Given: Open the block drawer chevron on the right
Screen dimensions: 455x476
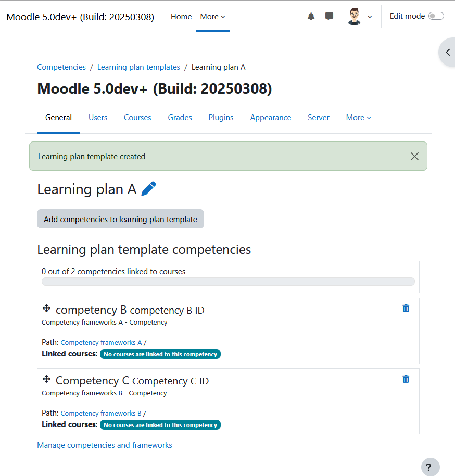Looking at the screenshot, I should point(447,52).
